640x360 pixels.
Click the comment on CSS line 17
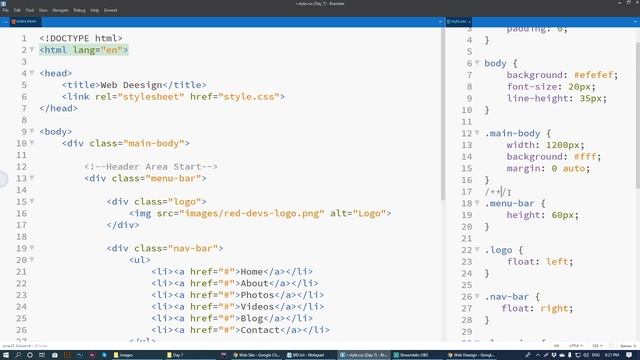pos(495,192)
